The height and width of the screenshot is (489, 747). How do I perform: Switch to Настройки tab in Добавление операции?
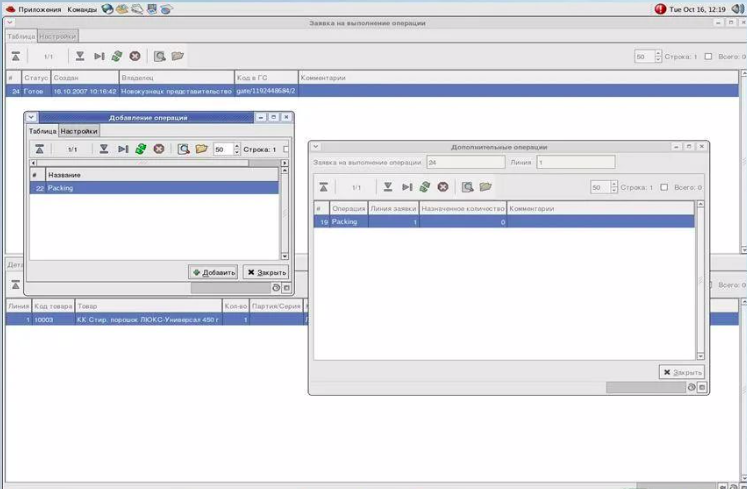pos(79,131)
